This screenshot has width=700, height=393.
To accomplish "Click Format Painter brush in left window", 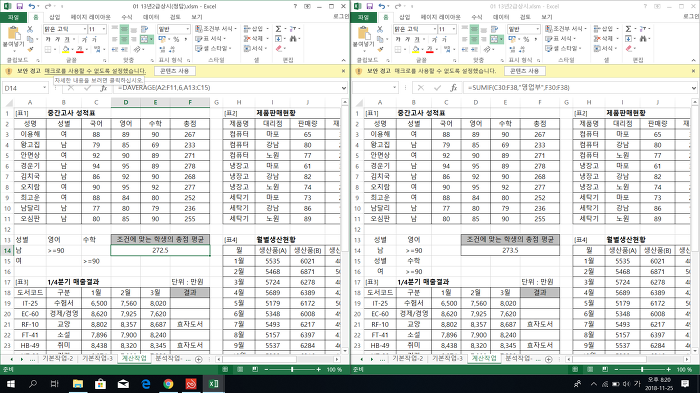I will [30, 49].
